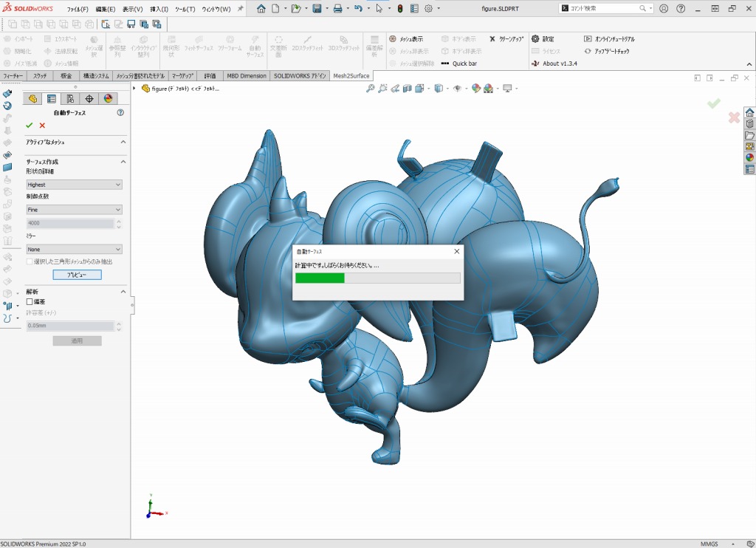Viewport: 756px width, 548px height.
Task: Pin the menu bar with the pushpin
Action: [x=240, y=8]
